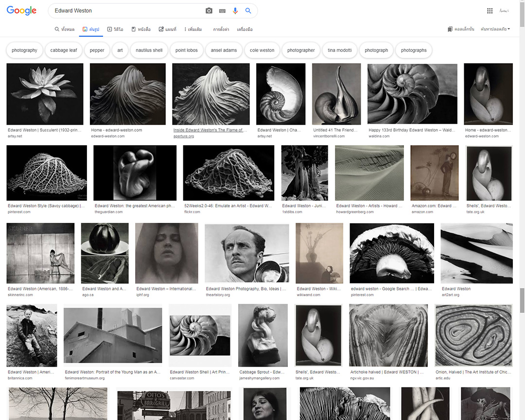This screenshot has width=525, height=420.
Task: Switch to the Books (หนังสือ) tab
Action: pyautogui.click(x=141, y=29)
